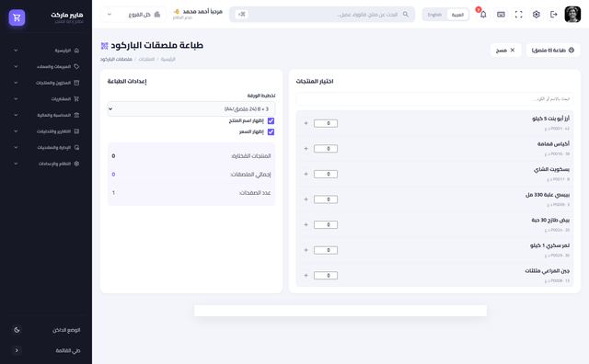Click the cart icon for المشتريات
The height and width of the screenshot is (364, 589).
click(76, 98)
